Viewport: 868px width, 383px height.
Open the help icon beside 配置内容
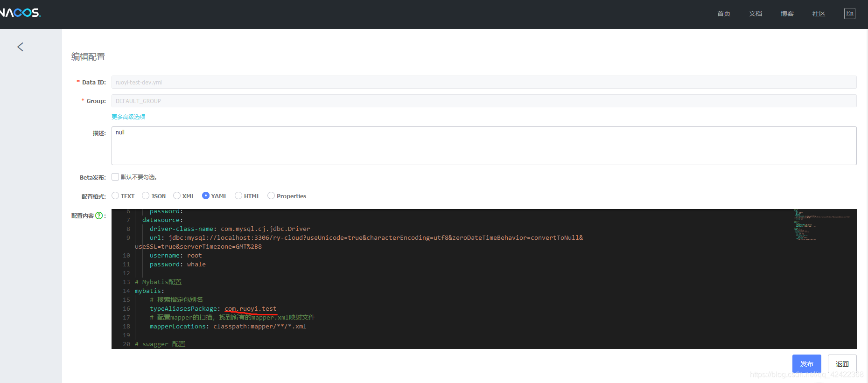pos(98,216)
